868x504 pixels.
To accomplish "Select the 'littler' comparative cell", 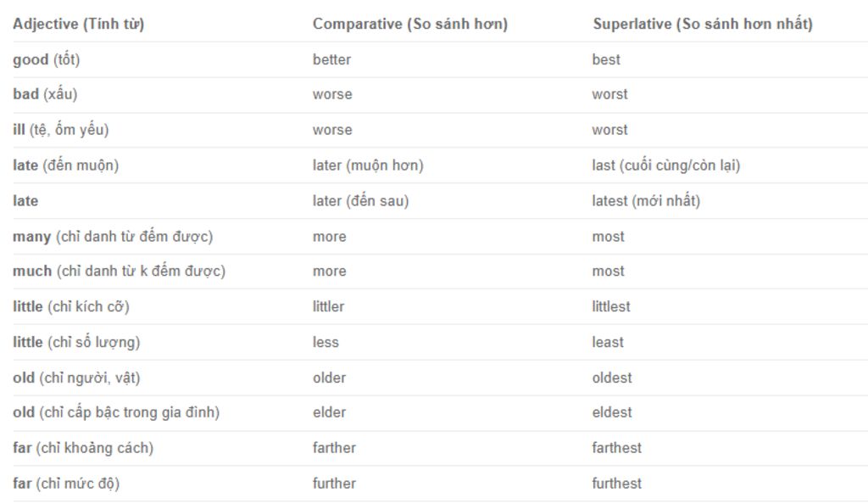I will pos(328,307).
